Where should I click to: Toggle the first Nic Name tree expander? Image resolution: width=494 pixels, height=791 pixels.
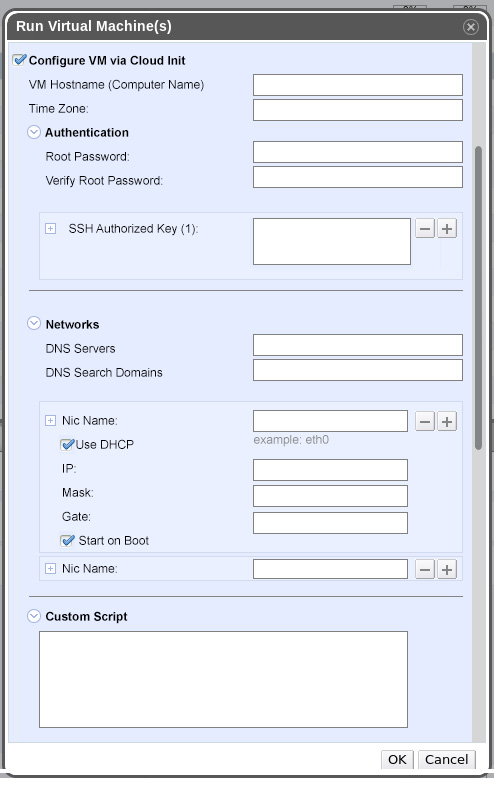click(50, 421)
